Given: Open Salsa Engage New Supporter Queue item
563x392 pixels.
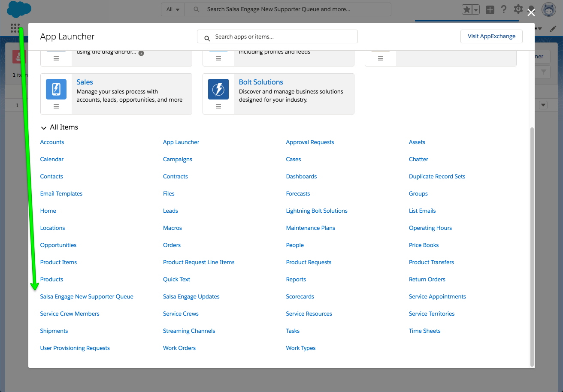Looking at the screenshot, I should coord(87,296).
